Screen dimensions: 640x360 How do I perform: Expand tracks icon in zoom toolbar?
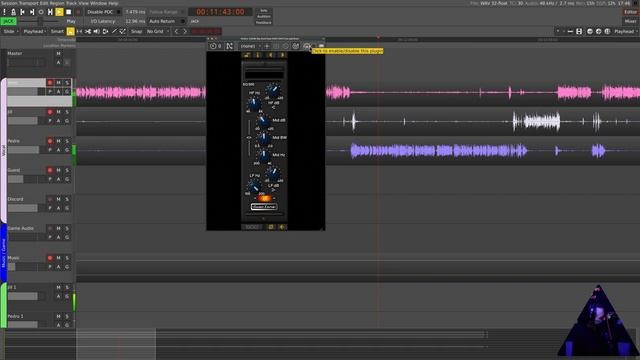[x=579, y=31]
